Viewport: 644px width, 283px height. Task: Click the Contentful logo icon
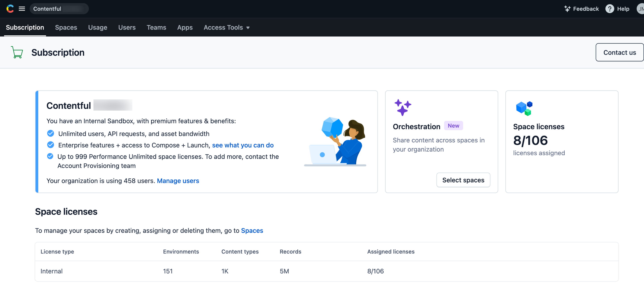(x=10, y=9)
